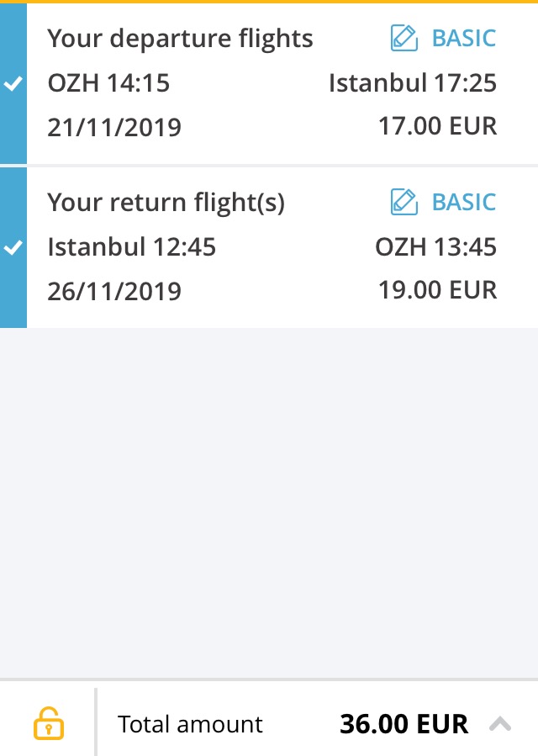The width and height of the screenshot is (538, 756).
Task: Expand the total amount chevron arrow
Action: (x=500, y=723)
